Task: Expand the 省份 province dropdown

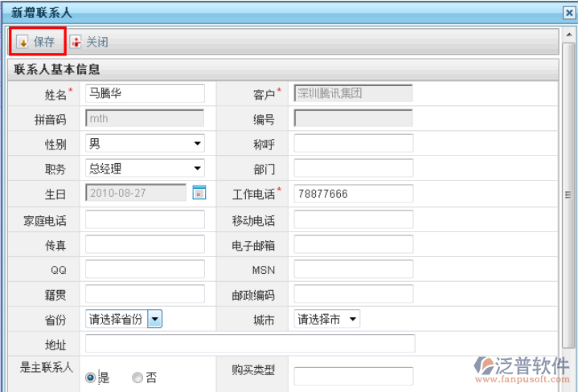Action: [155, 319]
